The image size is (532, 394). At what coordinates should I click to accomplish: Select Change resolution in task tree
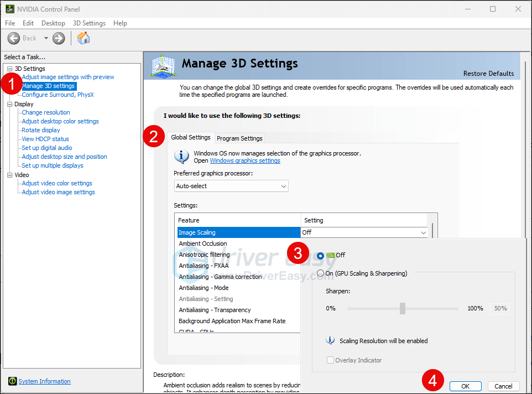[x=46, y=112]
